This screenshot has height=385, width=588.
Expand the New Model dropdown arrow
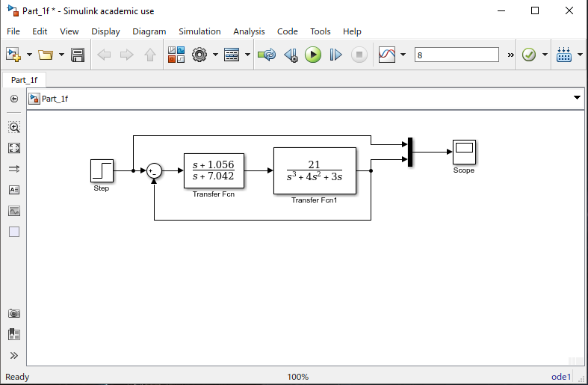29,55
